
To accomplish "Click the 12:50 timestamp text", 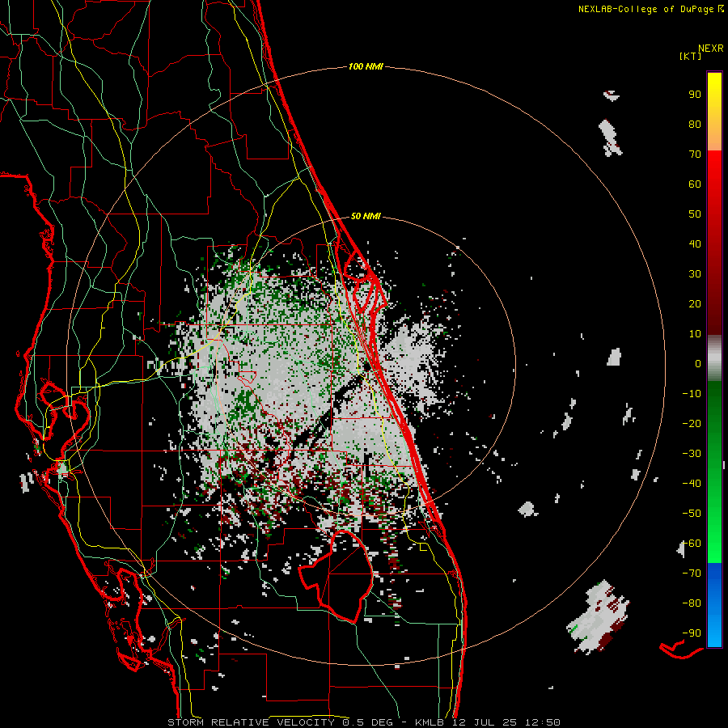I will [543, 722].
